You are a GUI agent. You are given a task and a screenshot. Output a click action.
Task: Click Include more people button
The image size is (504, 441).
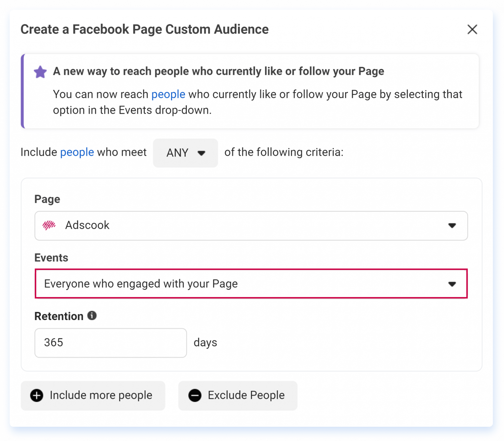coord(93,395)
